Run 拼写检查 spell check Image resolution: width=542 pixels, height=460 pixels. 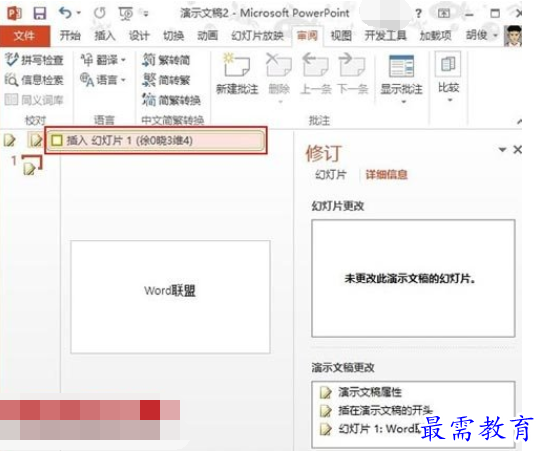pyautogui.click(x=34, y=60)
